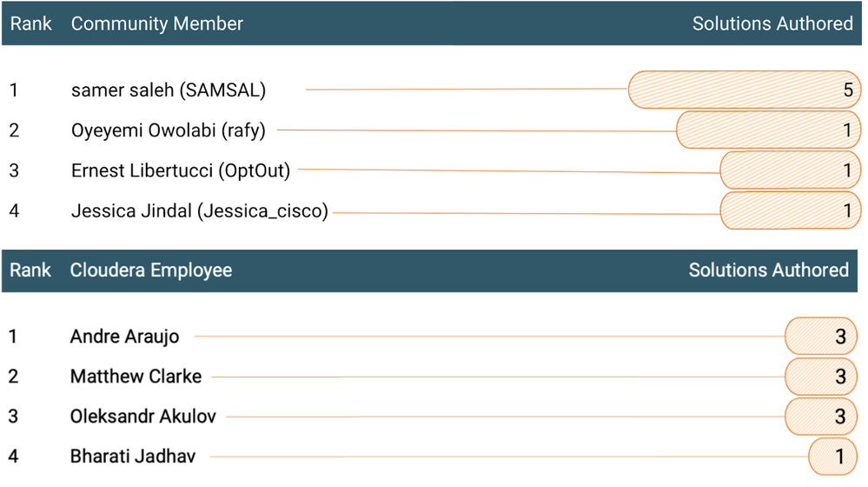Select Matthew Clarke's solutions count bar
This screenshot has height=487, width=868.
point(820,377)
